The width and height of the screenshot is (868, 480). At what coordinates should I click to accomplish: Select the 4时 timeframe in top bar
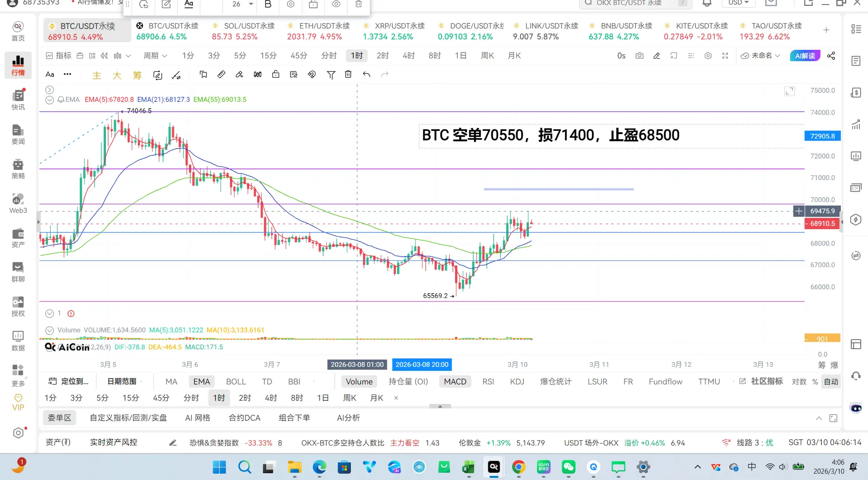(408, 56)
